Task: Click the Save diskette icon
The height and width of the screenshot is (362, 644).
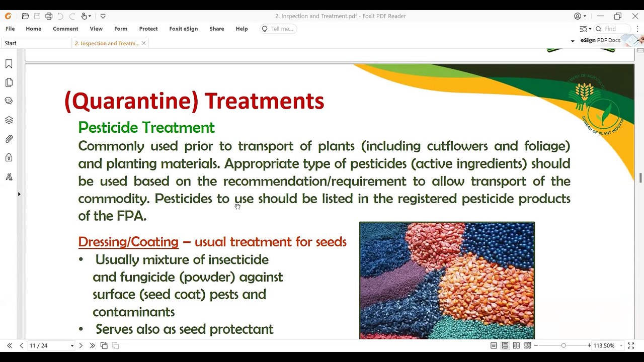Action: 37,16
